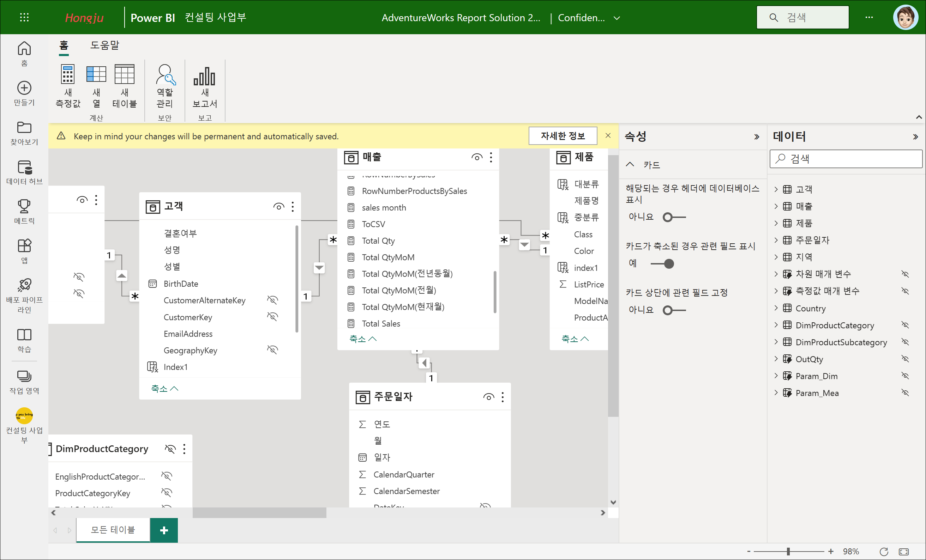Open 역할 관리 (Manage roles)
Viewport: 926px width, 560px height.
pos(165,75)
